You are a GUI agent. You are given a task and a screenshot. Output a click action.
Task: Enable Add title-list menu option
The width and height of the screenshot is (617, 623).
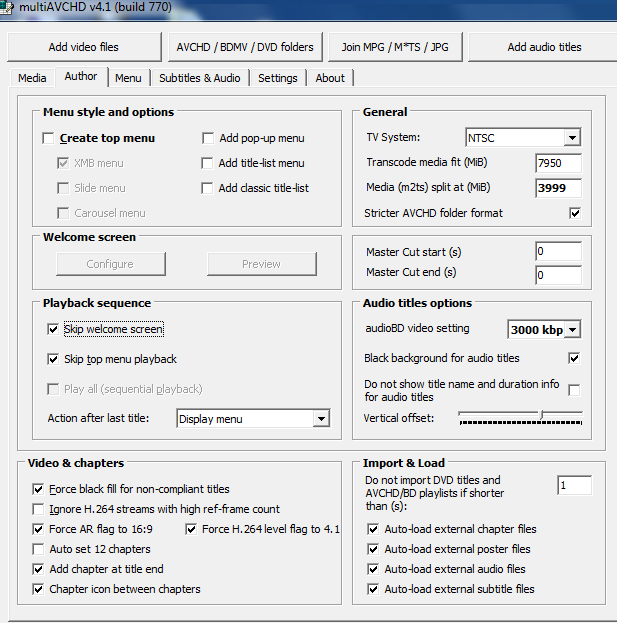click(x=207, y=163)
